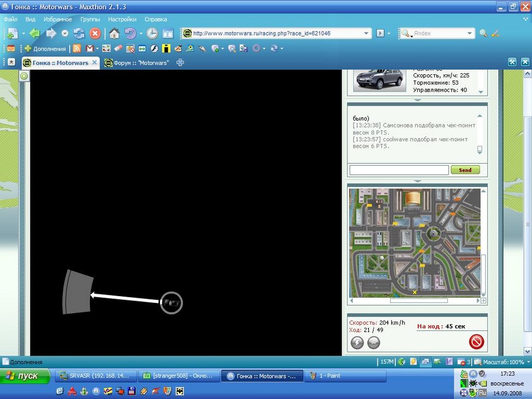
Task: Expand the address bar URL dropdown
Action: pyautogui.click(x=366, y=33)
